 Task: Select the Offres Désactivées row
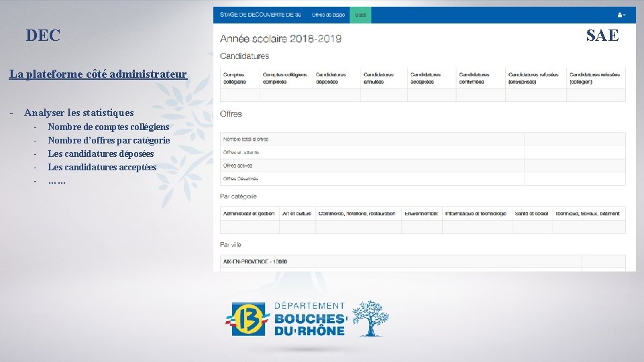point(423,178)
